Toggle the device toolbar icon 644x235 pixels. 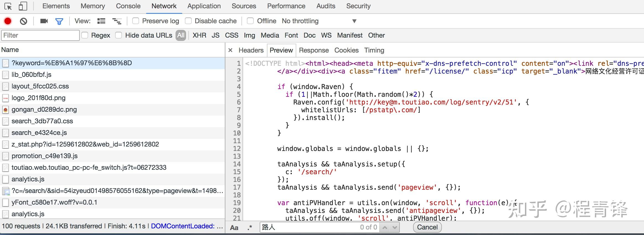pyautogui.click(x=23, y=6)
